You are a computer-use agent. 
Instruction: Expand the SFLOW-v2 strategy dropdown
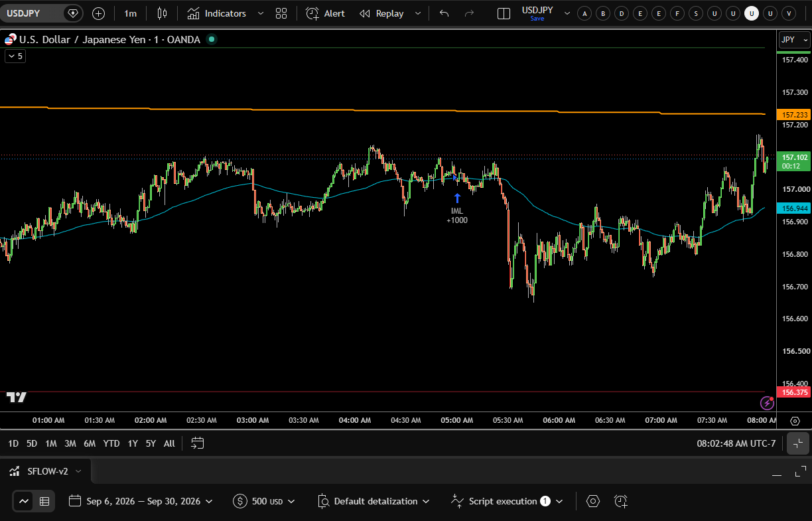point(78,472)
